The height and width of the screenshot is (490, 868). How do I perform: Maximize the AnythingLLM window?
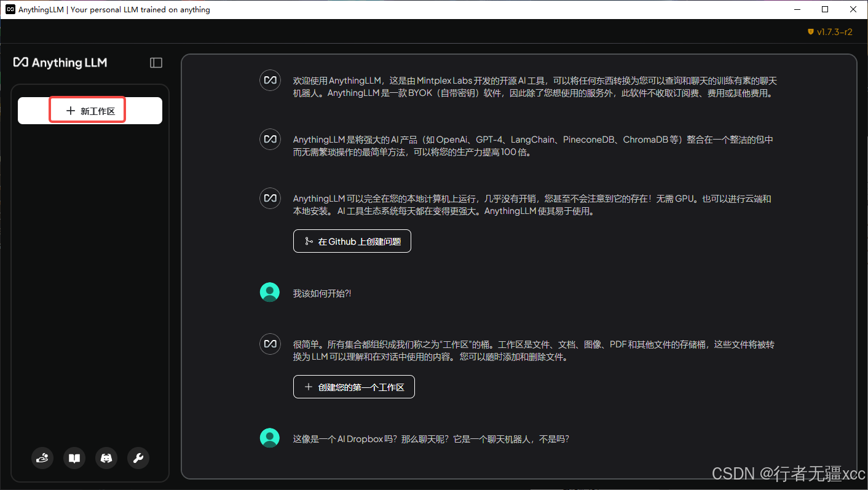(825, 9)
